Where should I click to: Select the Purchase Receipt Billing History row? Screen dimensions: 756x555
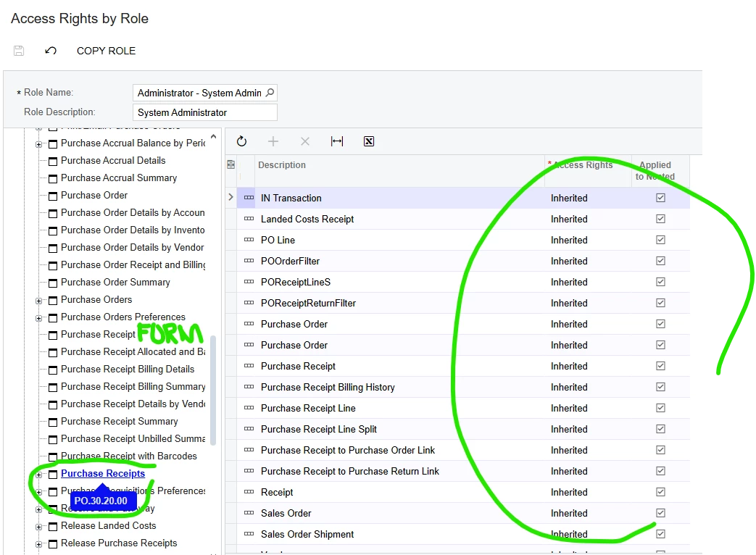click(328, 387)
